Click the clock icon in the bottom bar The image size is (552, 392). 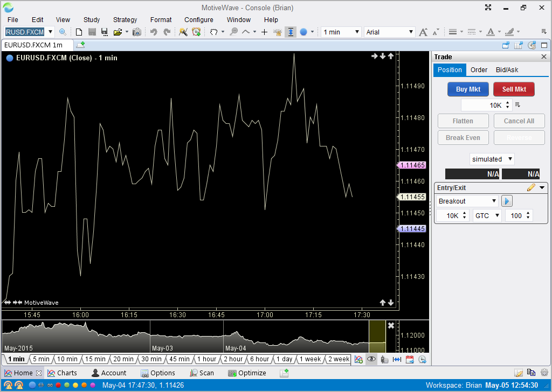(x=422, y=359)
